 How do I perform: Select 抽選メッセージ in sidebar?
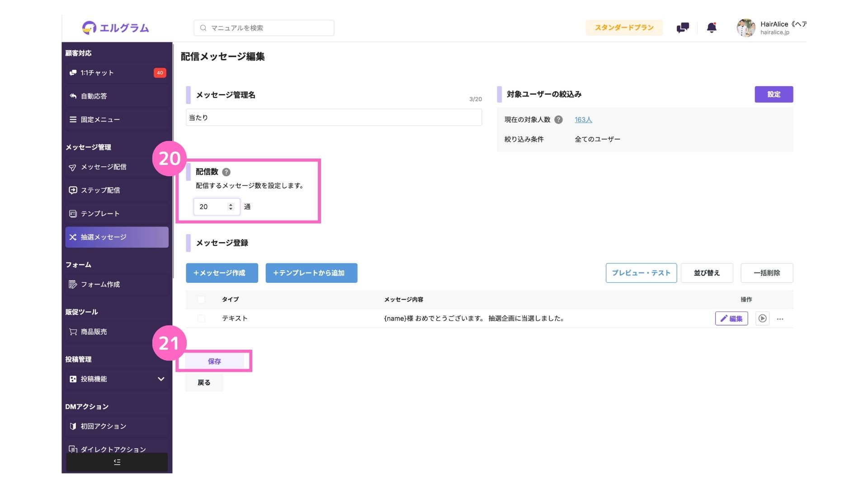(x=117, y=237)
